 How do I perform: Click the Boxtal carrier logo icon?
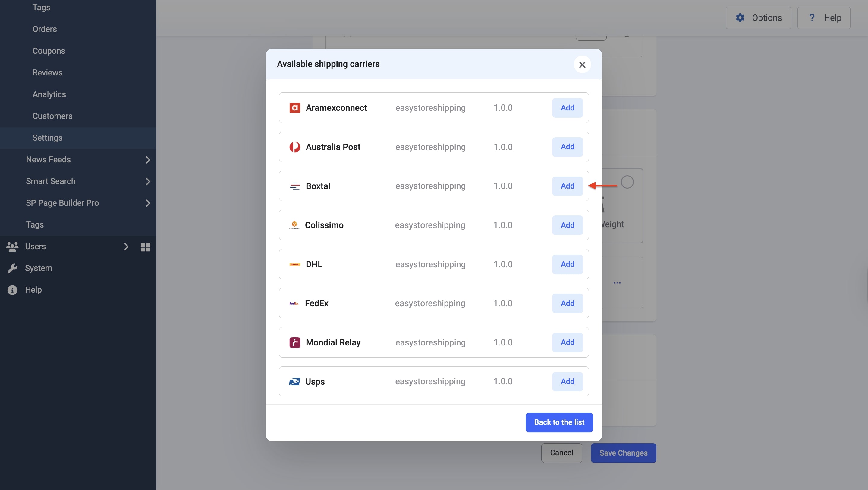tap(295, 186)
